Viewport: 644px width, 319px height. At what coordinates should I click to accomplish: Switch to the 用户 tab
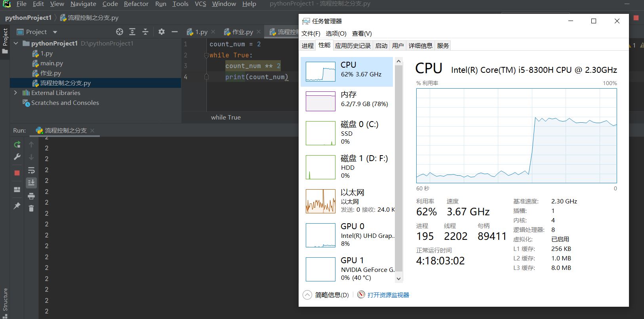[398, 46]
